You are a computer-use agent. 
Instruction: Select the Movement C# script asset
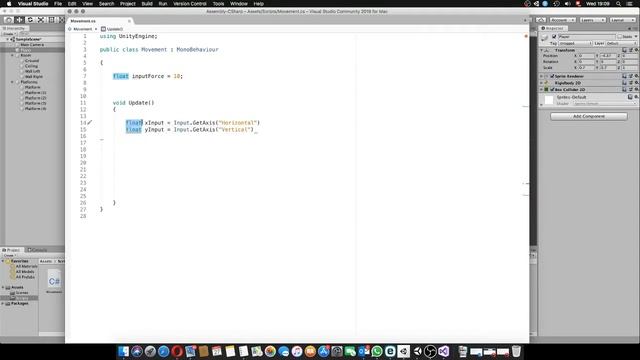(x=54, y=282)
